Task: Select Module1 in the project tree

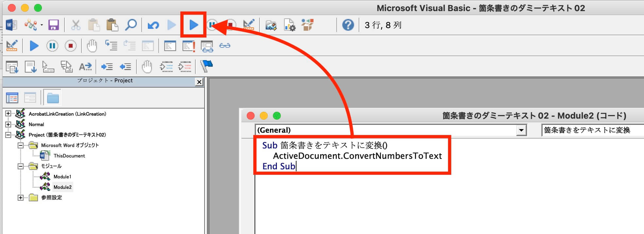Action: (x=62, y=177)
